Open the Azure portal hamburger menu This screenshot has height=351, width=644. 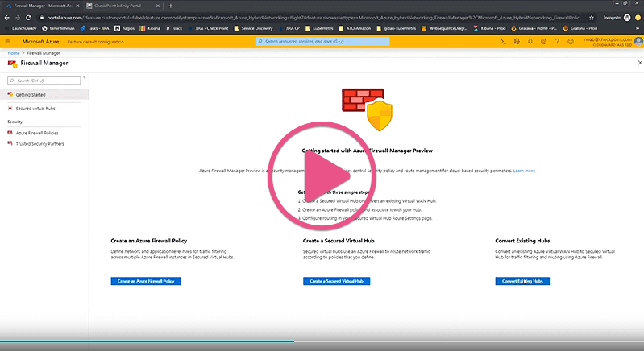coord(7,41)
